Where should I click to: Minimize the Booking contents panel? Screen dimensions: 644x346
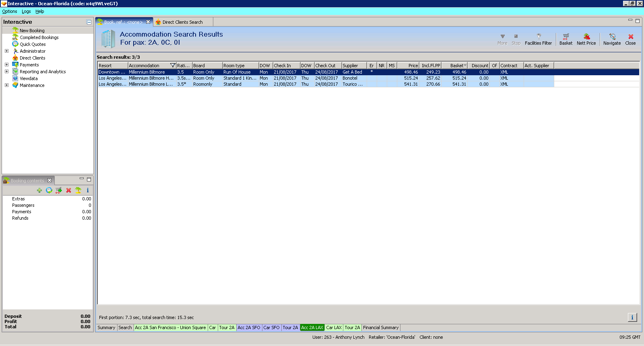point(82,179)
